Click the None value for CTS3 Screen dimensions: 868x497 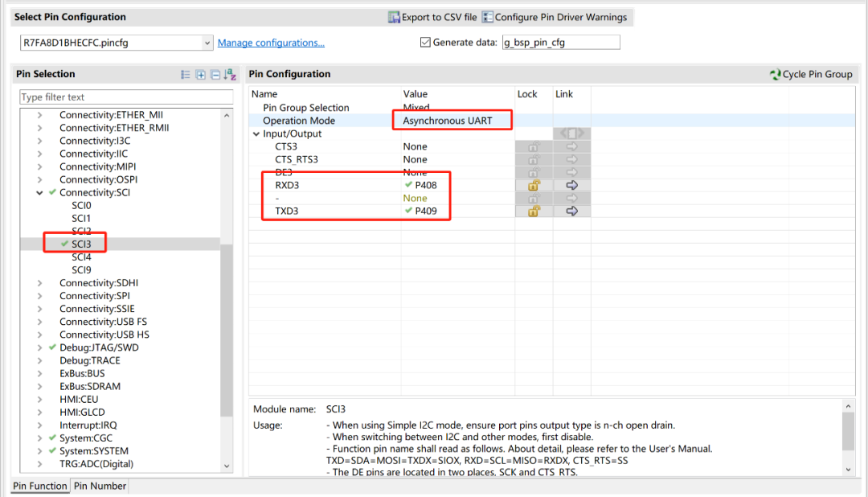[416, 146]
